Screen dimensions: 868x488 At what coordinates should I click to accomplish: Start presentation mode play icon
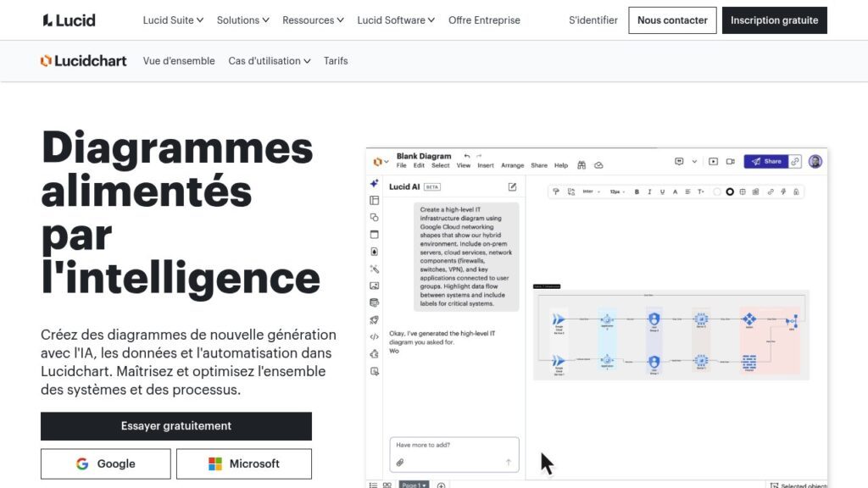pos(713,162)
